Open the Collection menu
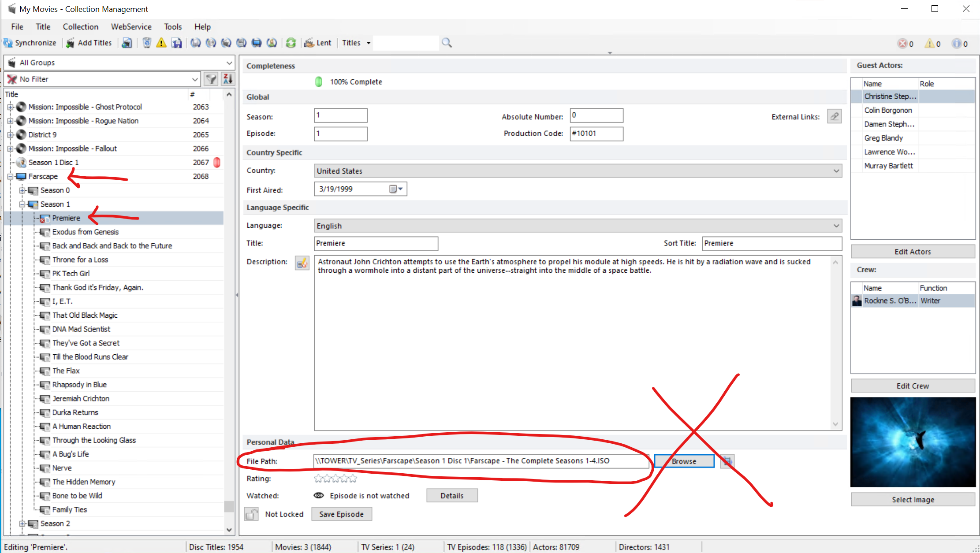Screen dimensions: 980x553 (81, 26)
